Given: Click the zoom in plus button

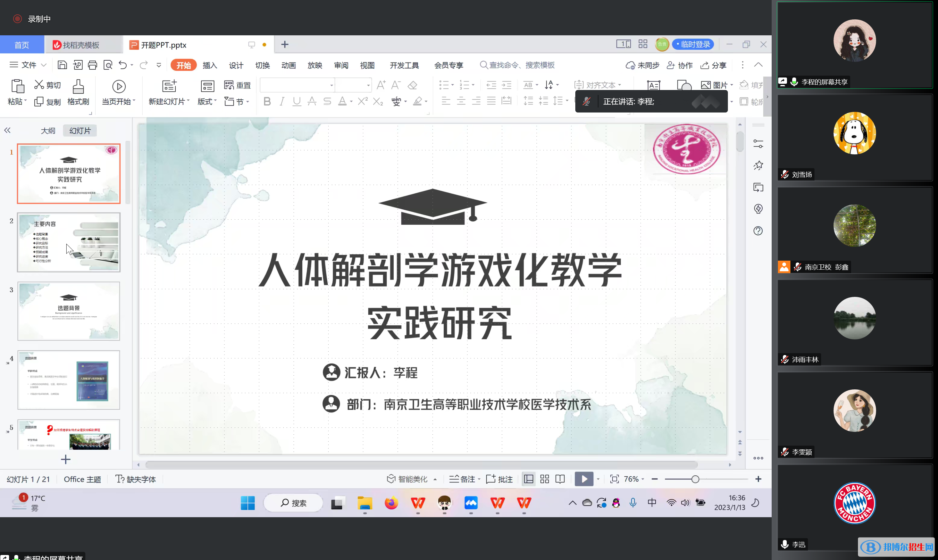Looking at the screenshot, I should pos(758,479).
